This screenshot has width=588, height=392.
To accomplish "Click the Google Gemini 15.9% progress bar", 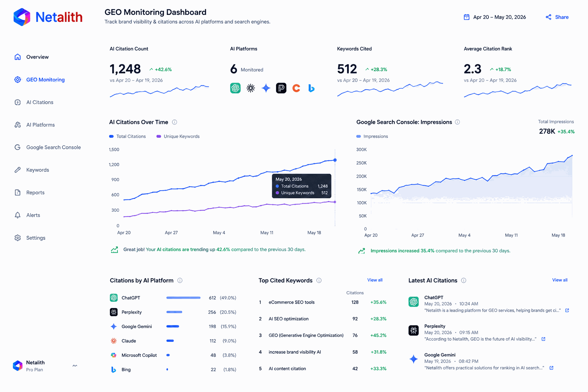I will point(173,327).
